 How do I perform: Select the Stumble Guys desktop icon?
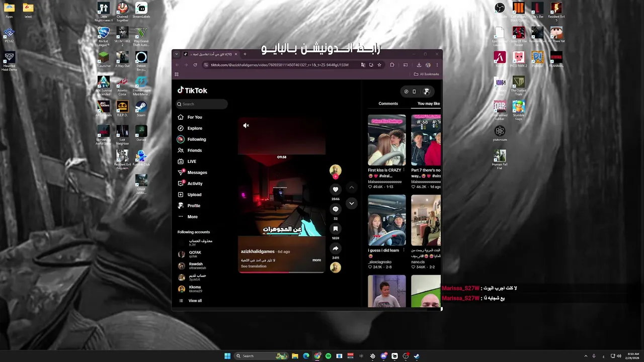click(x=518, y=110)
